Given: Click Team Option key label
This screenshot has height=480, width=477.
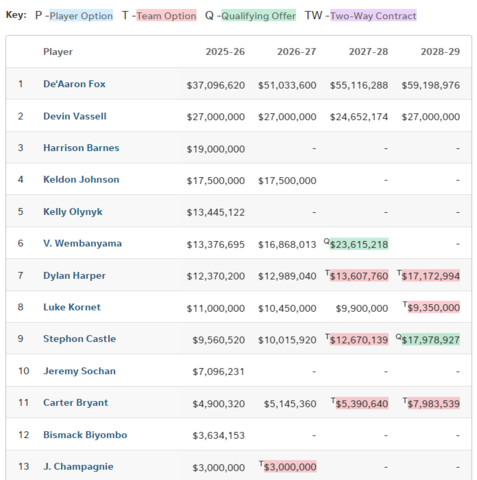Looking at the screenshot, I should tap(166, 16).
